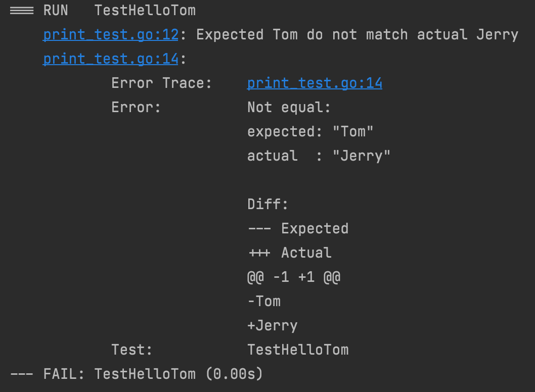Viewport: 535px width, 392px height.
Task: Open print_test.go:14 link beside Error Trace
Action: point(314,83)
